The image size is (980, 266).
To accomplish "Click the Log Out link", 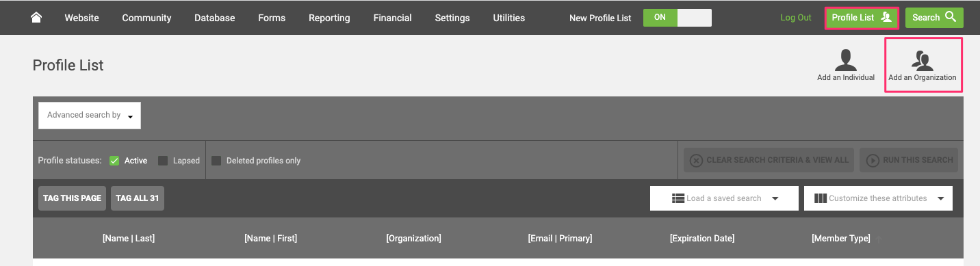I will [x=796, y=18].
